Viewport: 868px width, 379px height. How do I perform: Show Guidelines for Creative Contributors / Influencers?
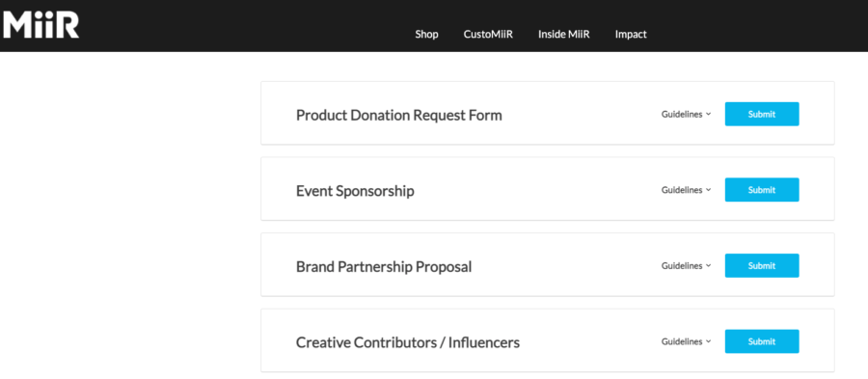(x=686, y=341)
